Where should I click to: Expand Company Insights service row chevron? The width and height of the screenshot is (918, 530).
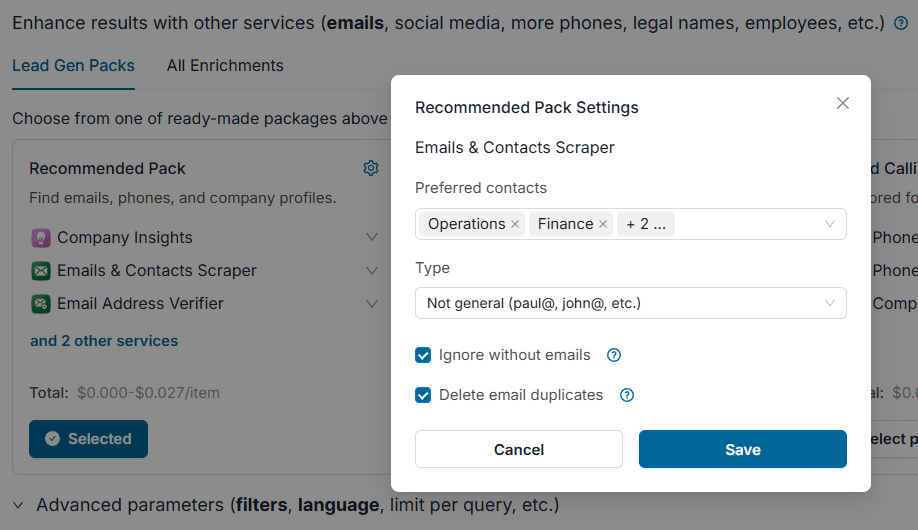(372, 238)
